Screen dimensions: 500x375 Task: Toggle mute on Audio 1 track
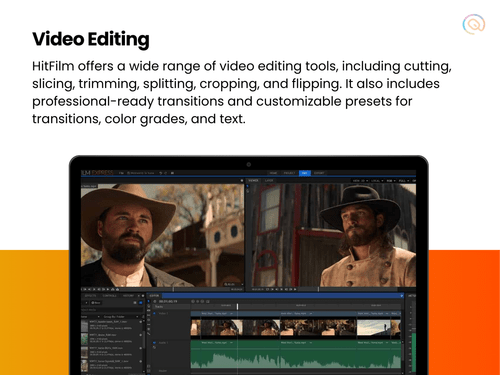point(154,343)
